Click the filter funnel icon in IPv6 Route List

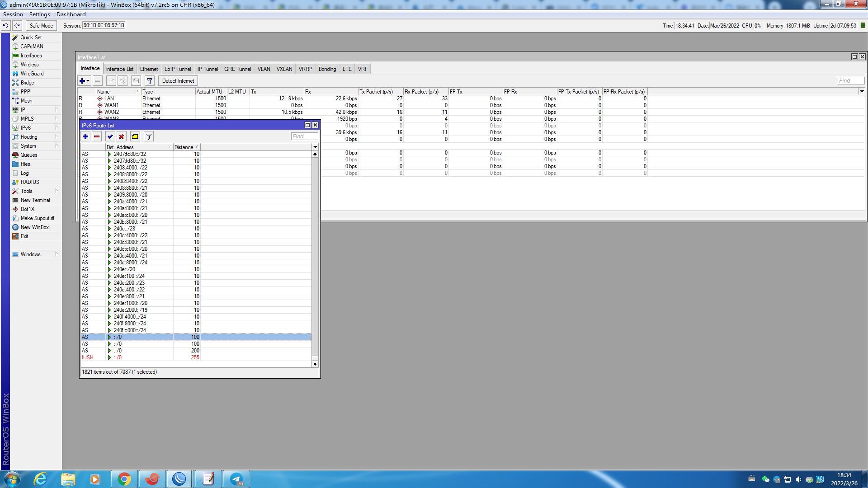pyautogui.click(x=148, y=136)
